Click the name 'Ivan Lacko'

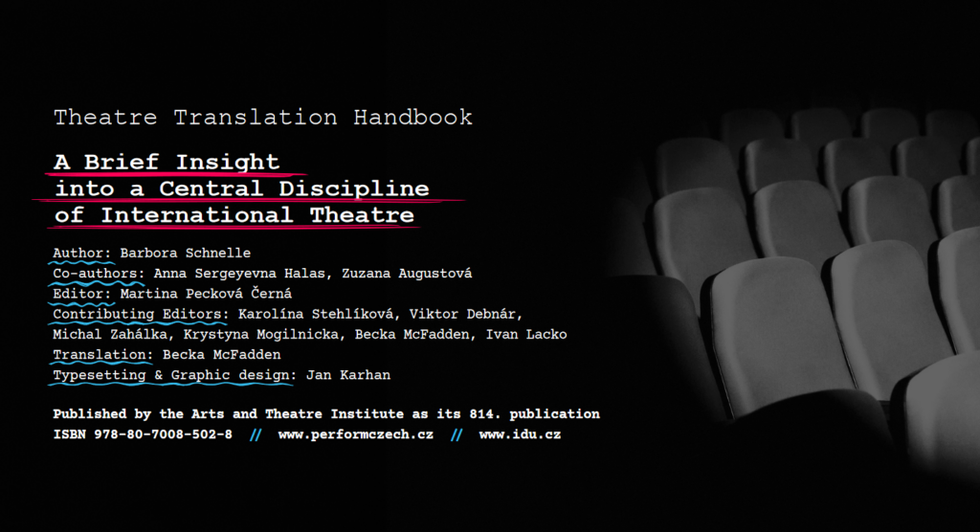(x=526, y=335)
